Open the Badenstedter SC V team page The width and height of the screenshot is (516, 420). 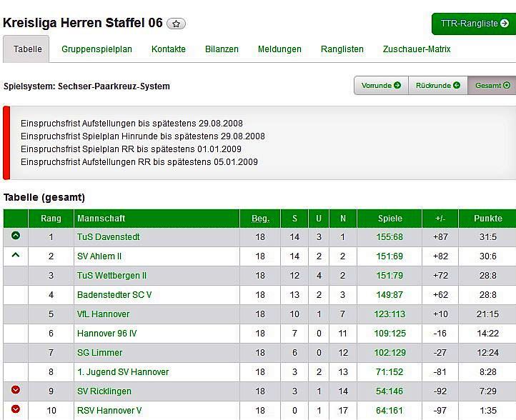(114, 295)
